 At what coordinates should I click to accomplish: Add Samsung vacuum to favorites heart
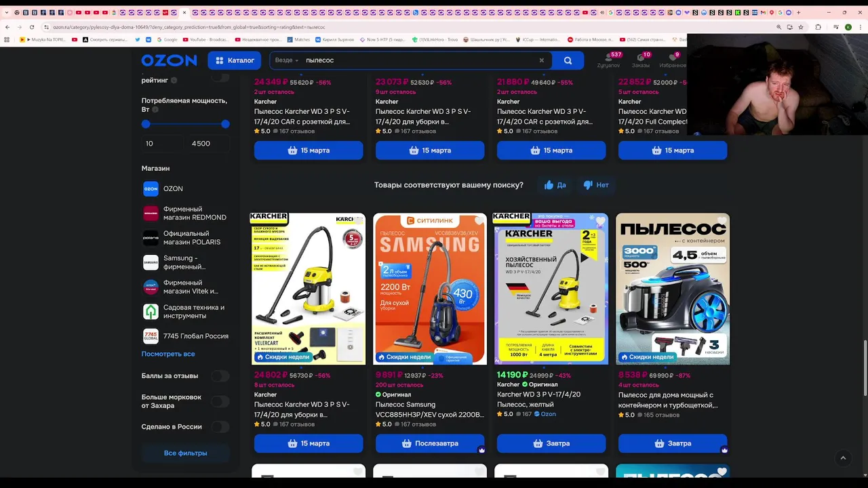[x=479, y=222]
